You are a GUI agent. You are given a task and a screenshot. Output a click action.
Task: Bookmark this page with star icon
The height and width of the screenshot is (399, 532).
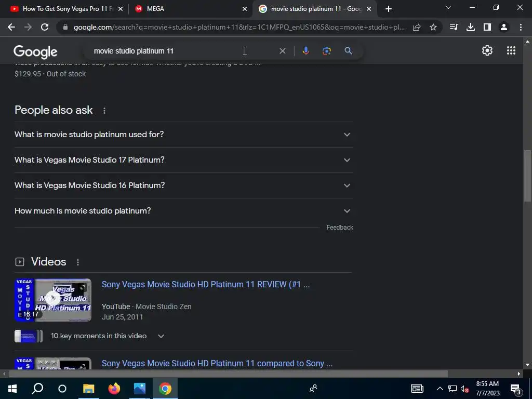point(433,27)
